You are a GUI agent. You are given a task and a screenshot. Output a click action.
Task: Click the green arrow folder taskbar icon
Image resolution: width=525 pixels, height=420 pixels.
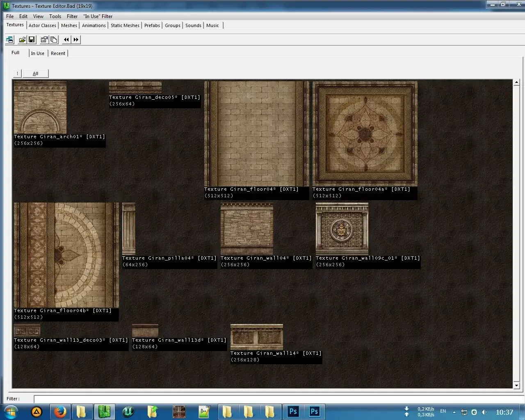pos(153,411)
